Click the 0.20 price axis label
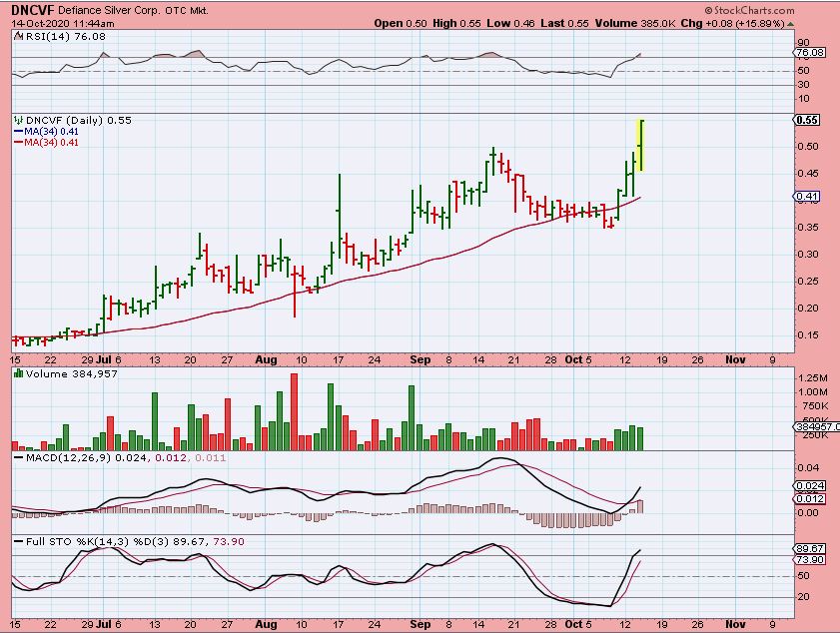 pos(808,308)
